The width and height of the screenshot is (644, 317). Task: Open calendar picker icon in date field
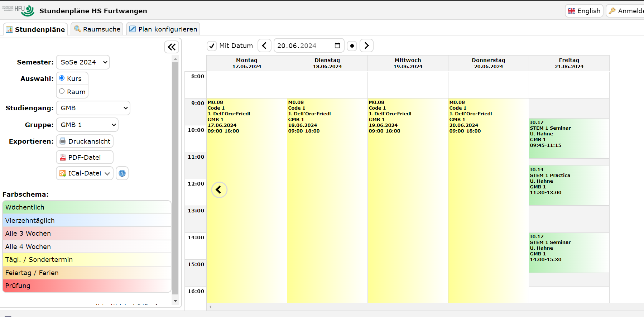337,45
